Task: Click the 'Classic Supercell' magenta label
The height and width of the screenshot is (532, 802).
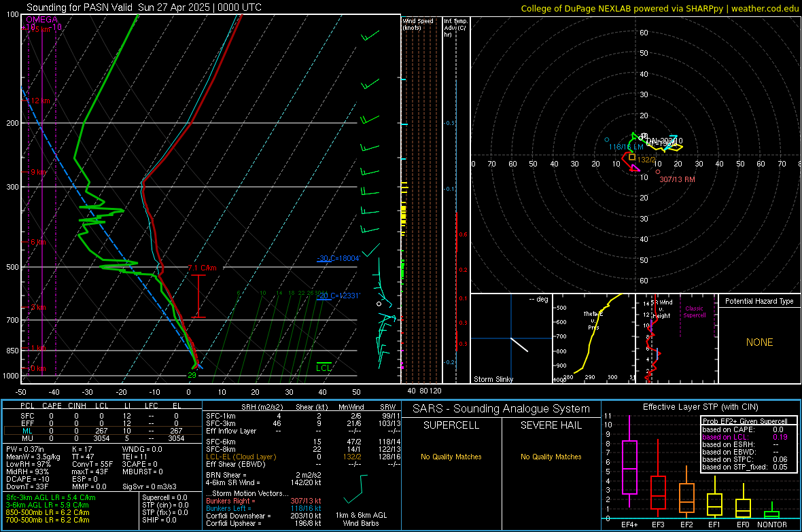Action: point(694,312)
